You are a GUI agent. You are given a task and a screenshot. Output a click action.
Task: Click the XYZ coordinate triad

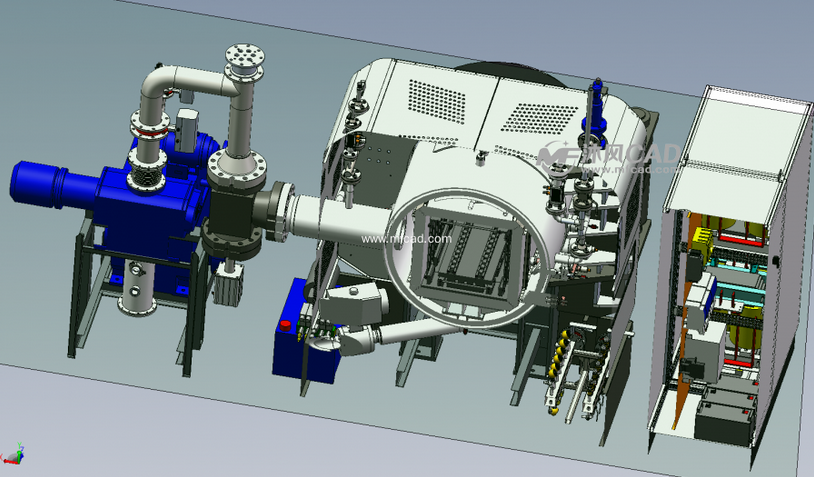click(13, 455)
